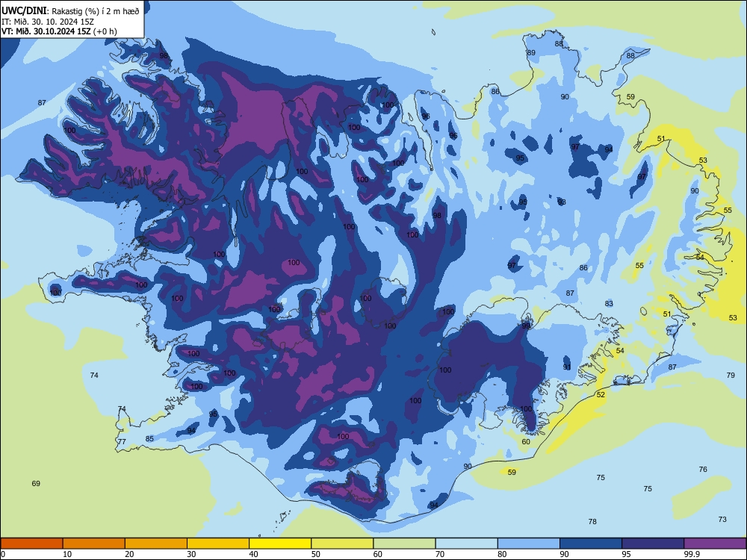747x560 pixels.
Task: Click the dark orange 0–10 legend swatch
Action: 32,544
